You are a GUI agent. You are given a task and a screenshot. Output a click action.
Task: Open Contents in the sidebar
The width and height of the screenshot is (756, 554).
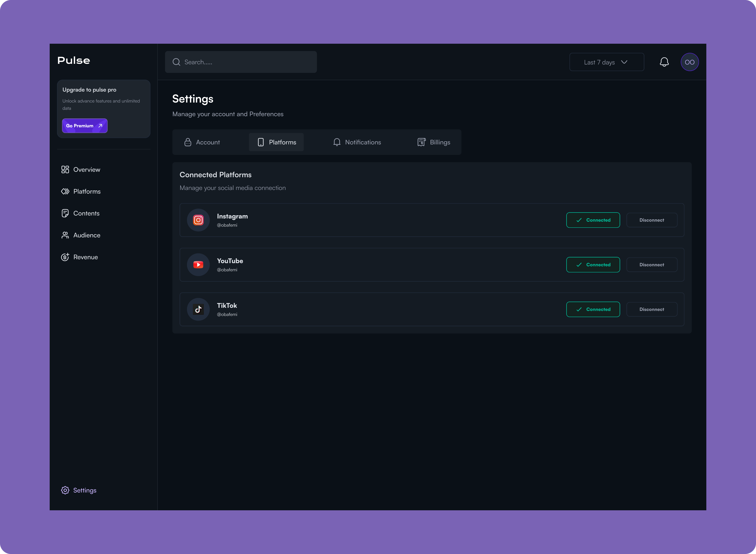pos(86,213)
